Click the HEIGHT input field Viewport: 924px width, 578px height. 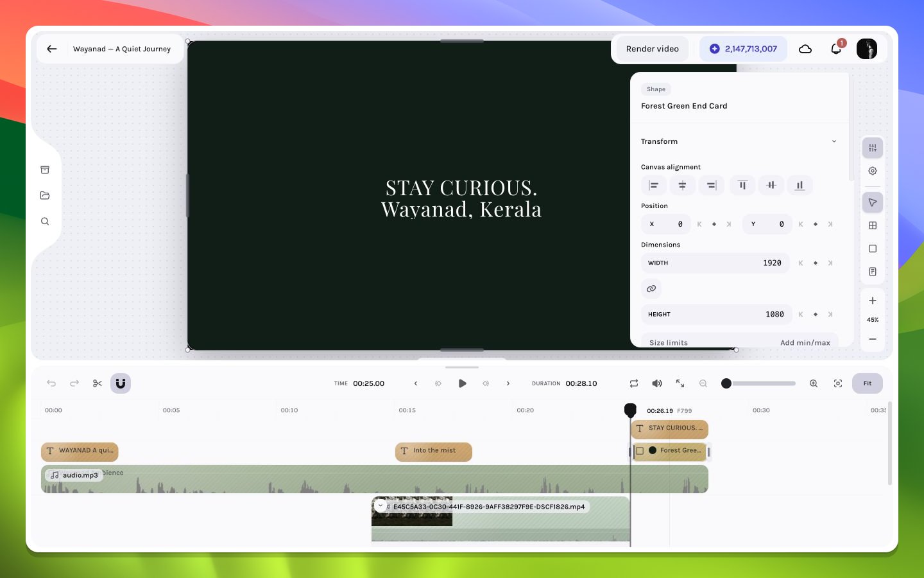[717, 315]
